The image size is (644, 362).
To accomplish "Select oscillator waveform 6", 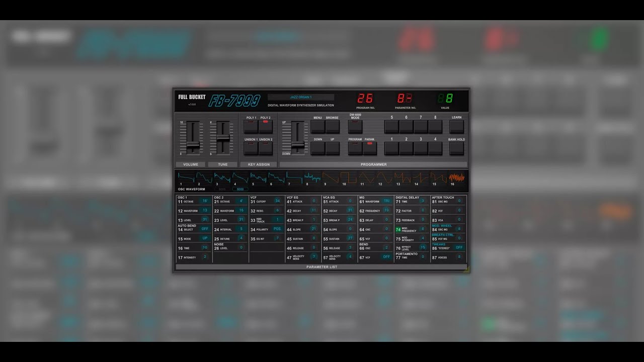I will coord(276,177).
